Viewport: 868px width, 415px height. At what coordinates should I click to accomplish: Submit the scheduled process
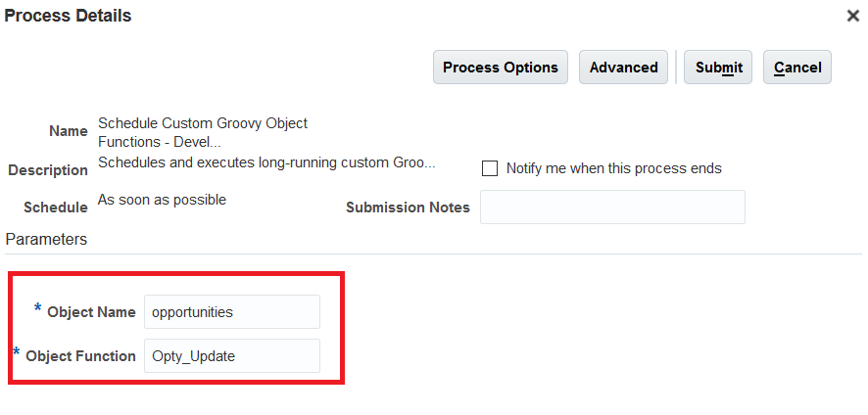tap(718, 68)
